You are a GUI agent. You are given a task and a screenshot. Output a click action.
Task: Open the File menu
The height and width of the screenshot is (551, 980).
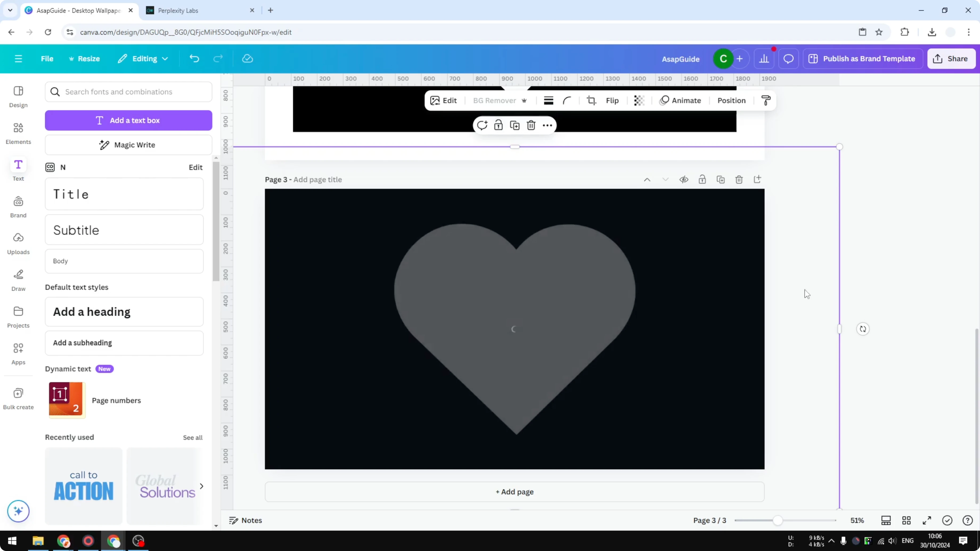click(x=47, y=58)
